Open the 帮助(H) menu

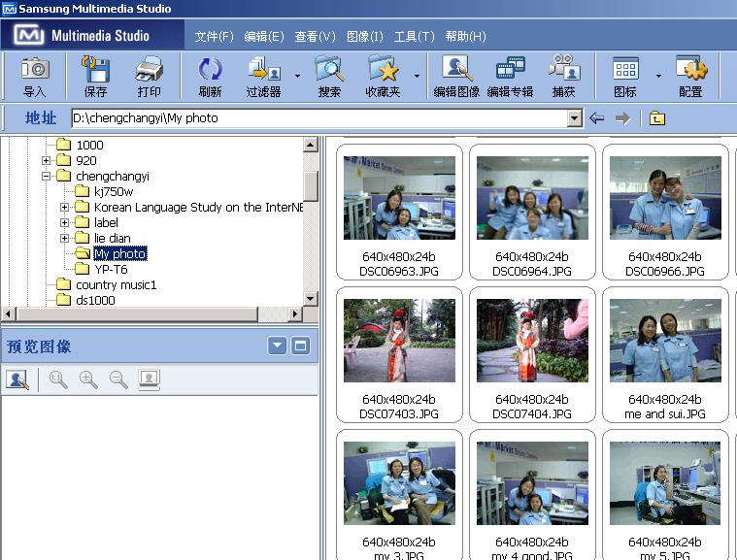[x=465, y=36]
